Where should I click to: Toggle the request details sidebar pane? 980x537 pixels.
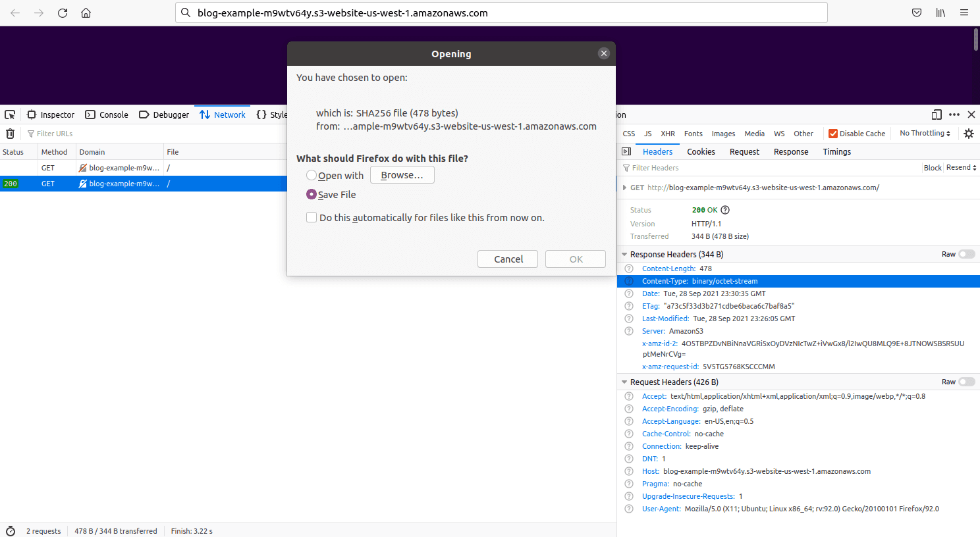(626, 151)
